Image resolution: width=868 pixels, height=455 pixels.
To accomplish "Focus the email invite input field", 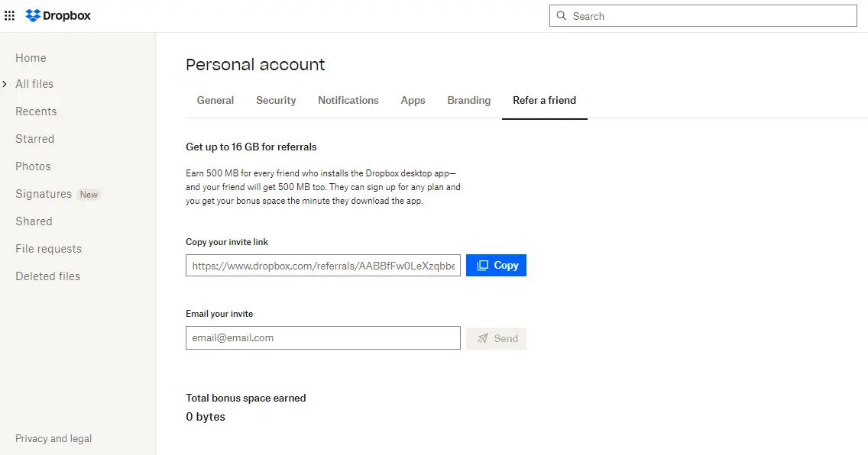I will tap(322, 338).
